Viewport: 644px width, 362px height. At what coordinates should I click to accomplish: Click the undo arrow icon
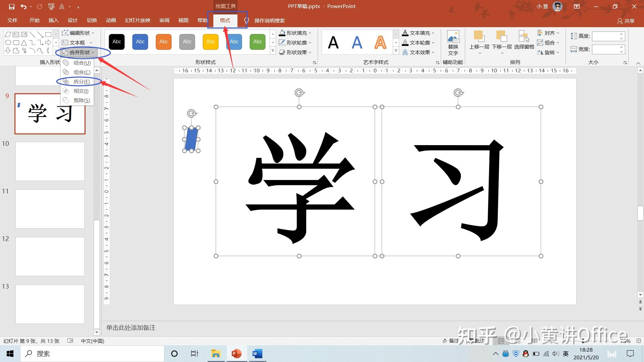point(23,6)
